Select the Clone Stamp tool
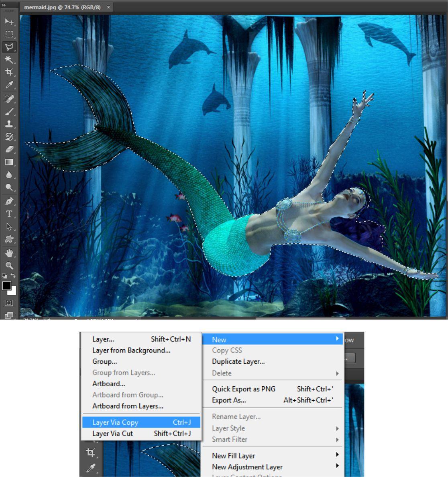This screenshot has width=448, height=477. pyautogui.click(x=9, y=124)
